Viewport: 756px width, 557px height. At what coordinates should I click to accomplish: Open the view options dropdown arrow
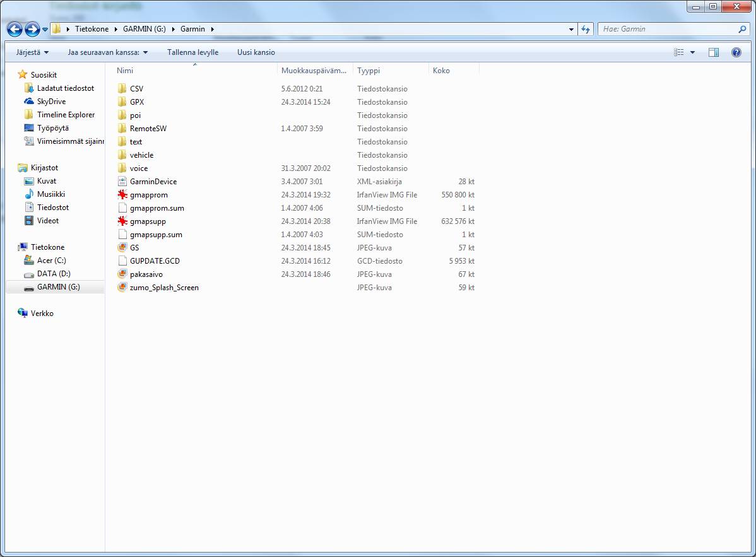692,52
